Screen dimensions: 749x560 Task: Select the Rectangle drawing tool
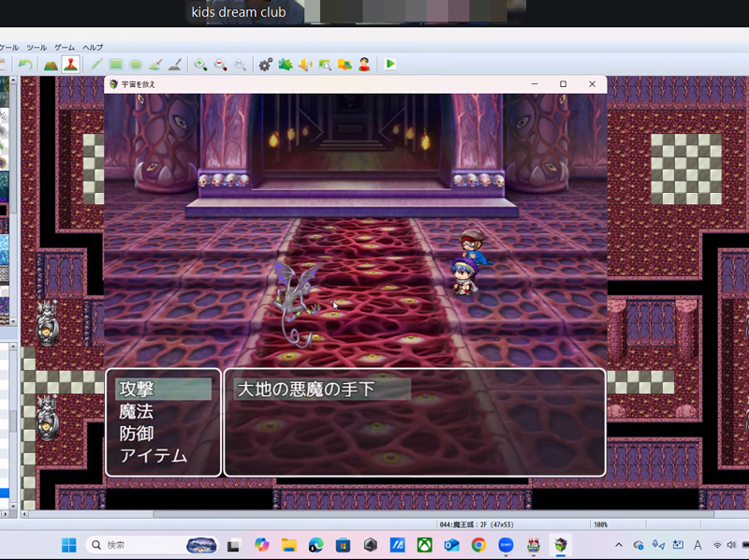(116, 64)
